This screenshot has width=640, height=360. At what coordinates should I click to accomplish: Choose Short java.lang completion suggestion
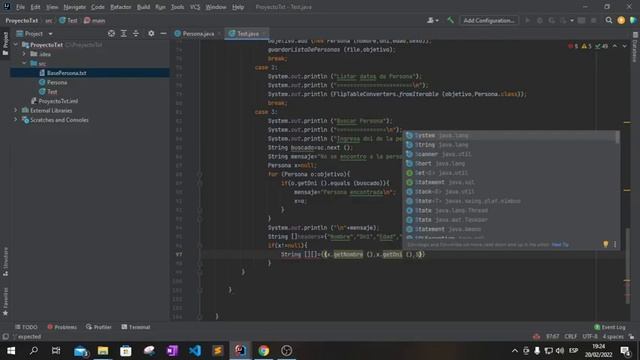click(x=510, y=164)
